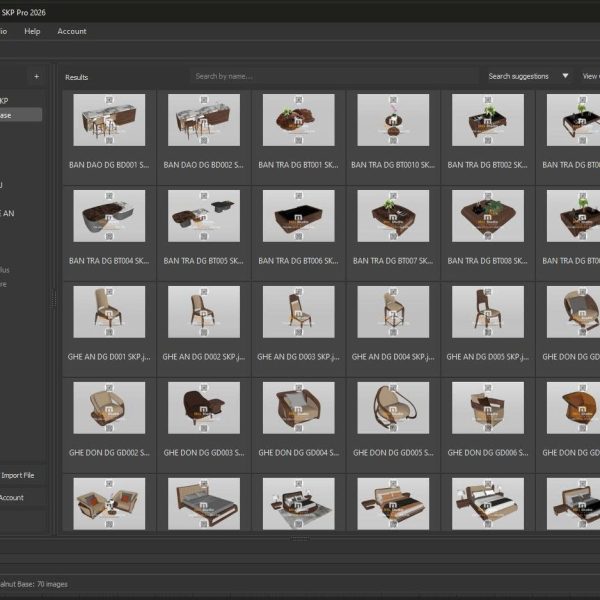
Task: Select the BAN TRA DG BT001 thumbnail
Action: 298,120
